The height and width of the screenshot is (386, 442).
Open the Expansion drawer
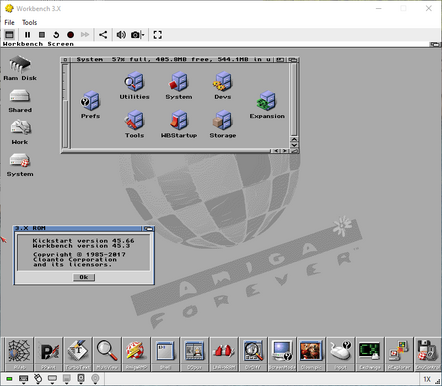tap(267, 105)
